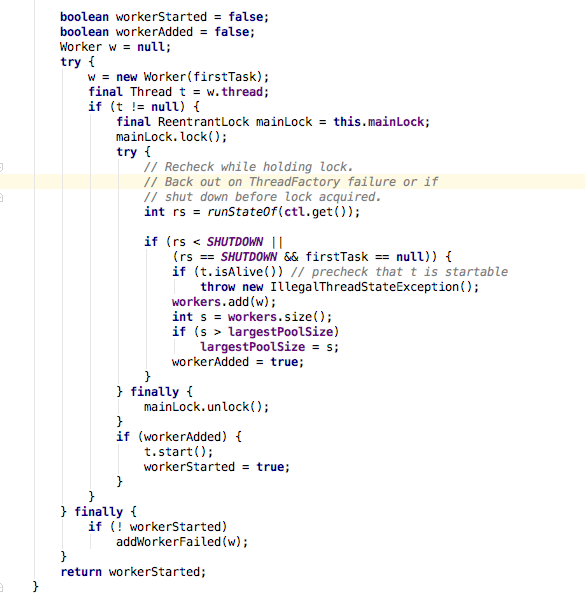This screenshot has width=585, height=603.
Task: Click the 'mainLock.lock();' statement
Action: click(172, 137)
